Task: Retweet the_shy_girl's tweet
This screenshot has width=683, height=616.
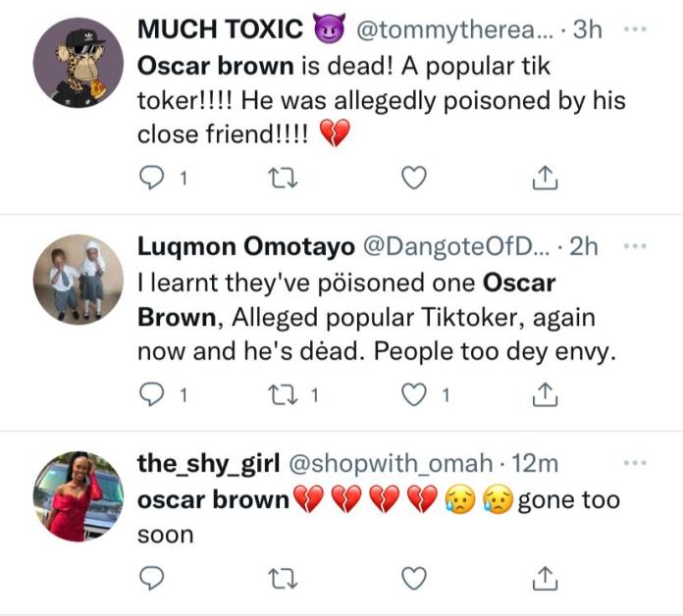Action: tap(283, 579)
